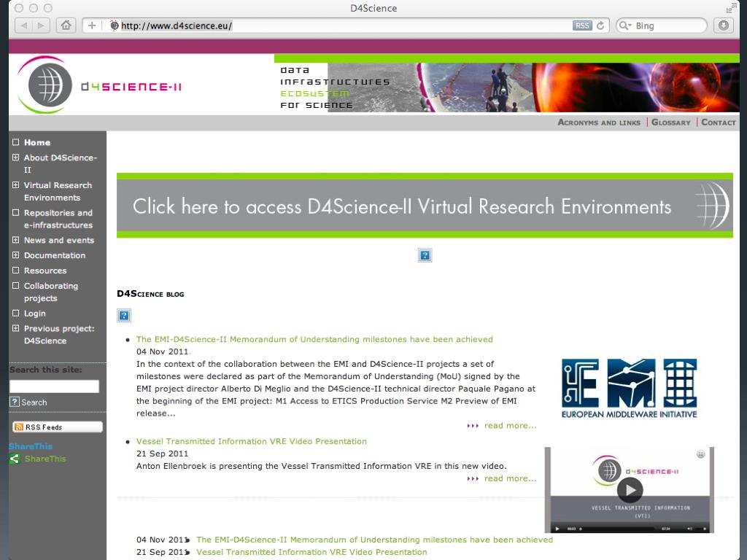This screenshot has height=560, width=747.
Task: Click box icon next to Collaborating projects
Action: (16, 285)
